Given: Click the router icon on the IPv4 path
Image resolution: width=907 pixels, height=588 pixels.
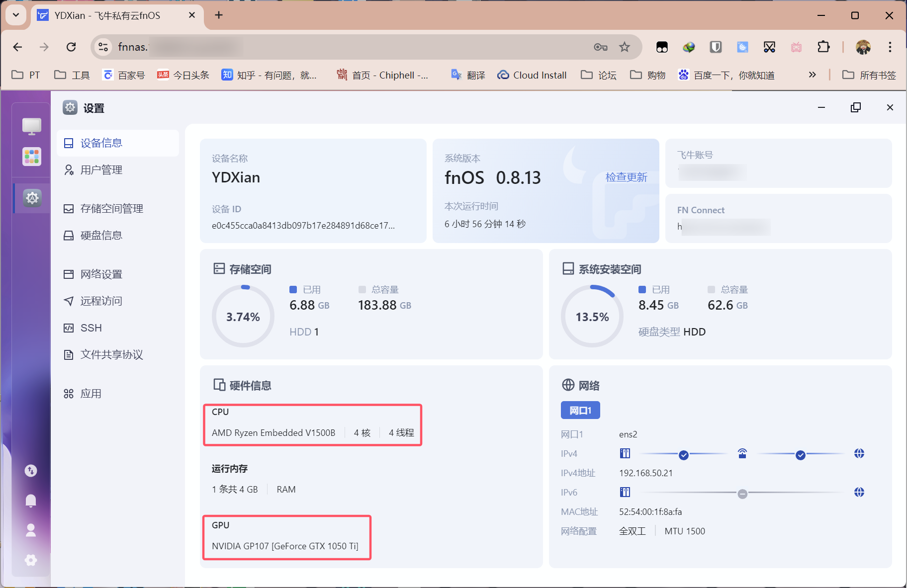Looking at the screenshot, I should [742, 453].
